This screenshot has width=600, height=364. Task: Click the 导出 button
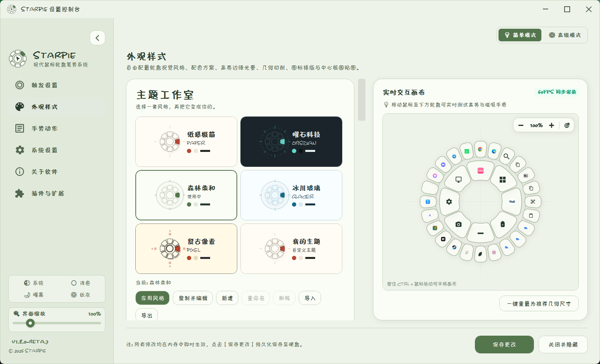[147, 315]
